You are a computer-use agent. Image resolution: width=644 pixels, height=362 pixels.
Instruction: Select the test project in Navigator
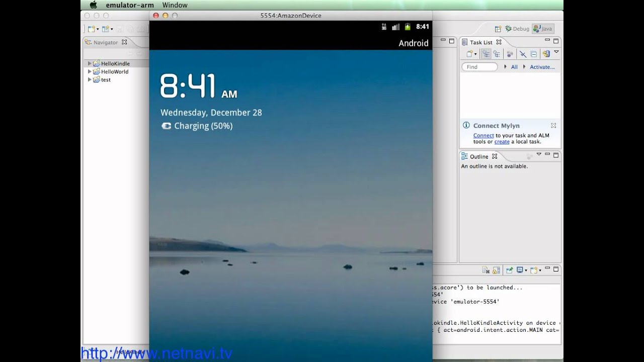coord(106,79)
